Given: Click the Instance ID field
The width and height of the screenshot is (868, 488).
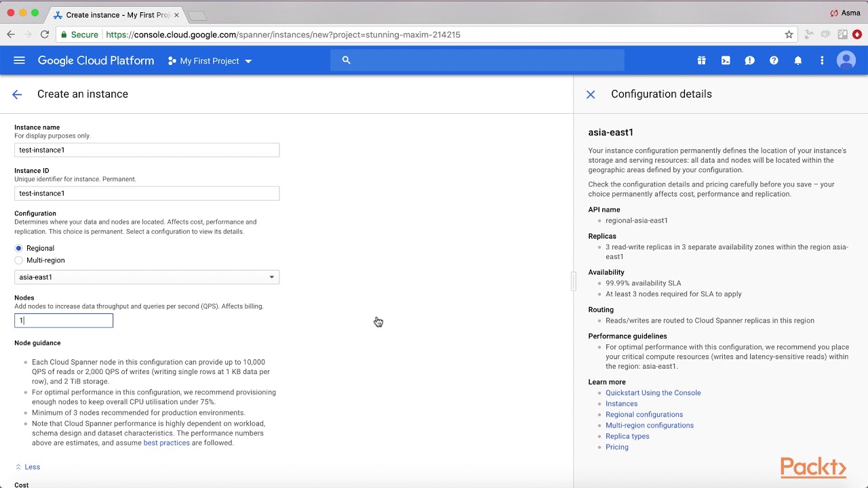Looking at the screenshot, I should [146, 193].
